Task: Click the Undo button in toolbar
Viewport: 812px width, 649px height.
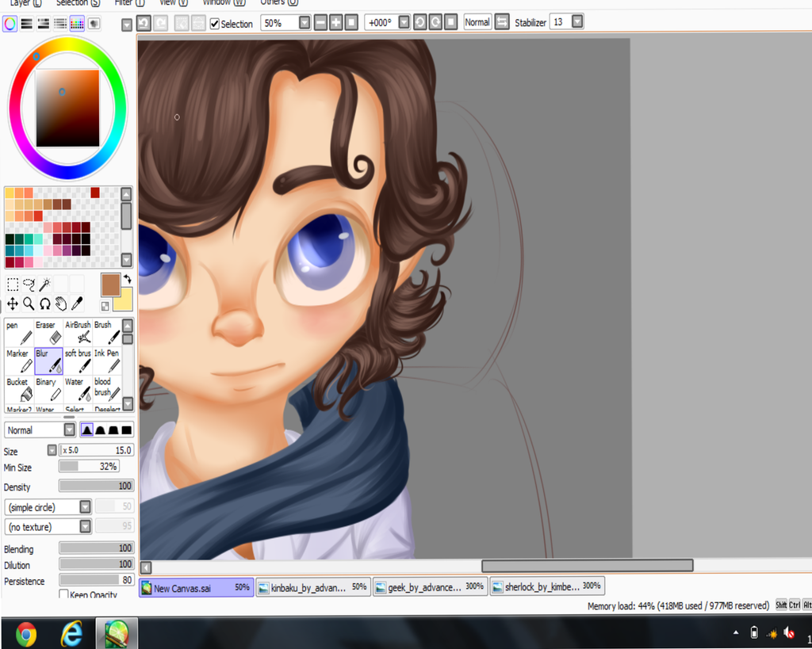Action: [x=144, y=23]
